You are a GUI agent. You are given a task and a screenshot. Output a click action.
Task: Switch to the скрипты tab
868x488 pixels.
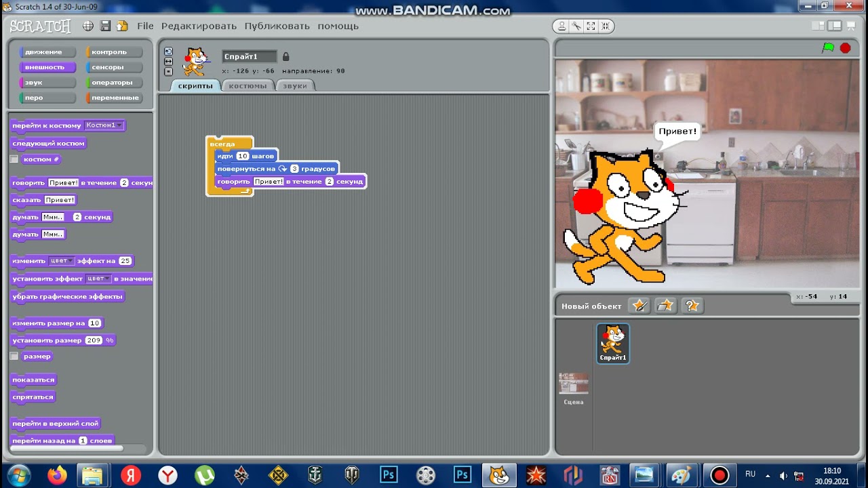195,86
